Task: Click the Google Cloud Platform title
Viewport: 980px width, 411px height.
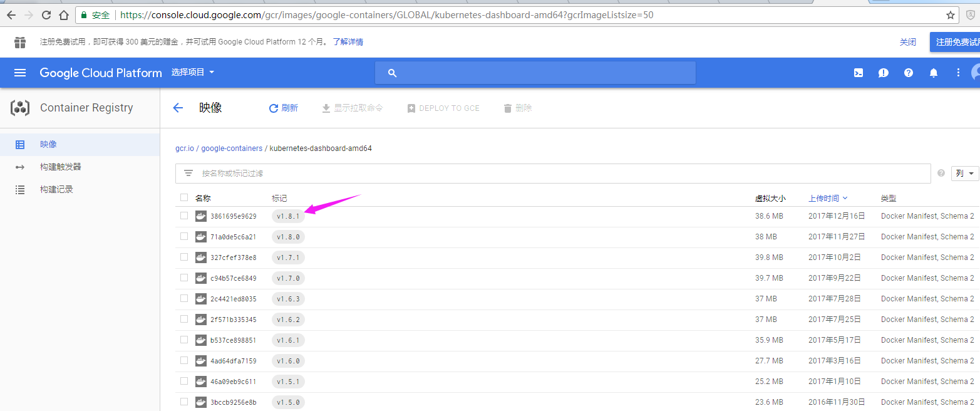Action: (x=101, y=73)
